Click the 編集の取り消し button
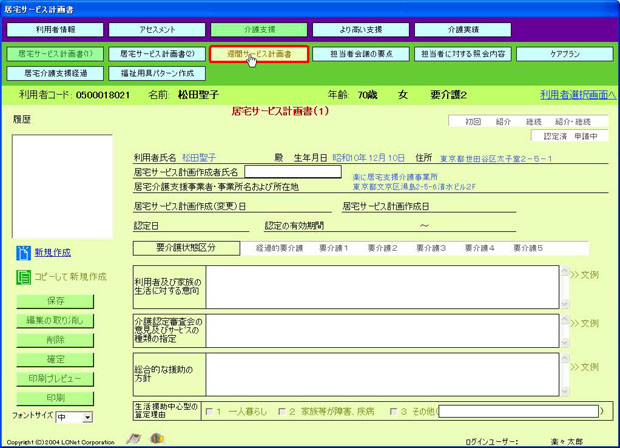The height and width of the screenshot is (448, 620). pyautogui.click(x=55, y=321)
